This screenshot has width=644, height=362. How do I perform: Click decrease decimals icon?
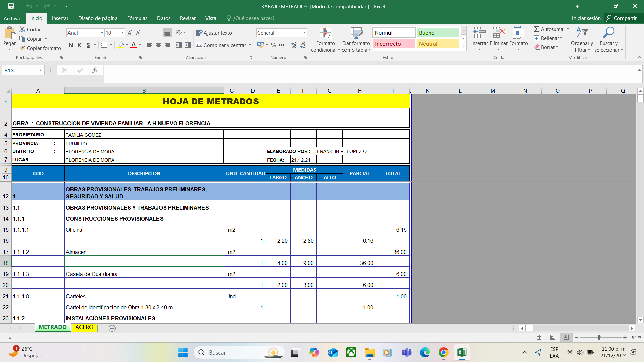303,45
